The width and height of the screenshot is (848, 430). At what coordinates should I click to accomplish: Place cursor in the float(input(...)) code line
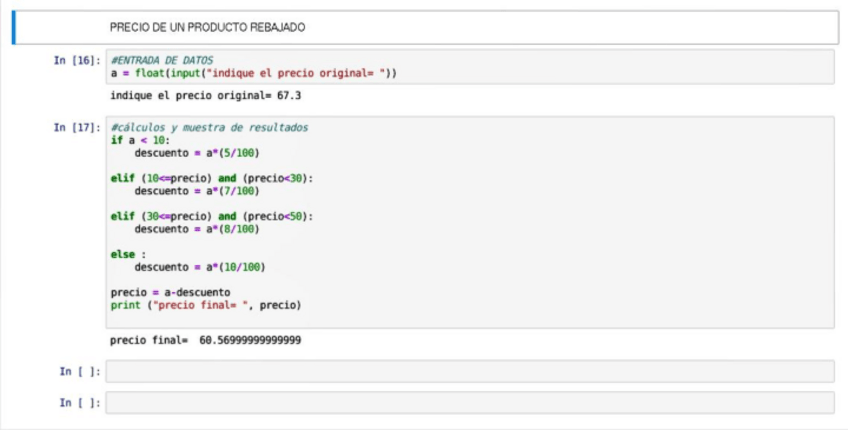click(254, 73)
